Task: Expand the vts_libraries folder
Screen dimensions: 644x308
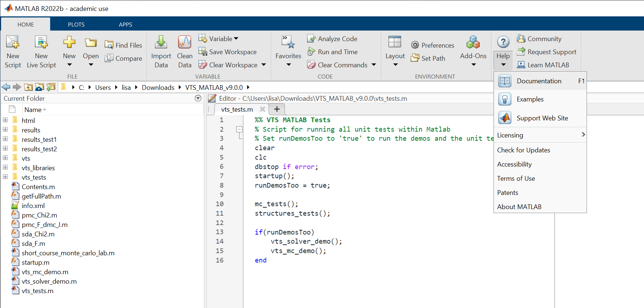Action: coord(5,167)
